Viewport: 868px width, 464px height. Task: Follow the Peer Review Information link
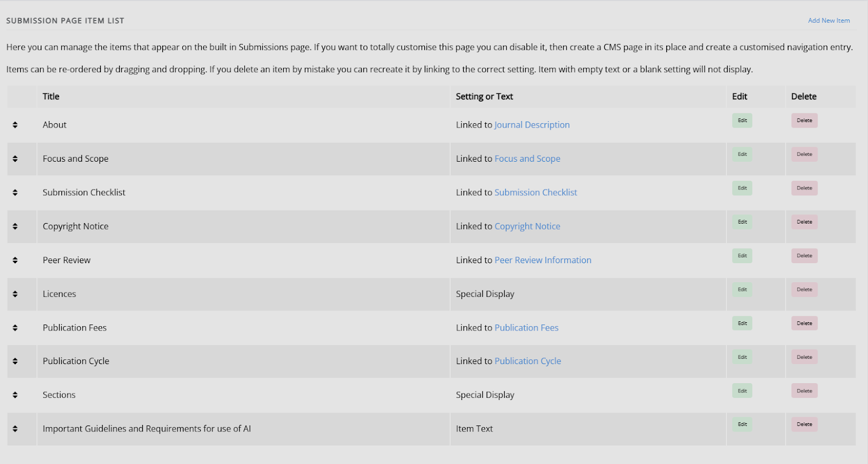click(543, 260)
